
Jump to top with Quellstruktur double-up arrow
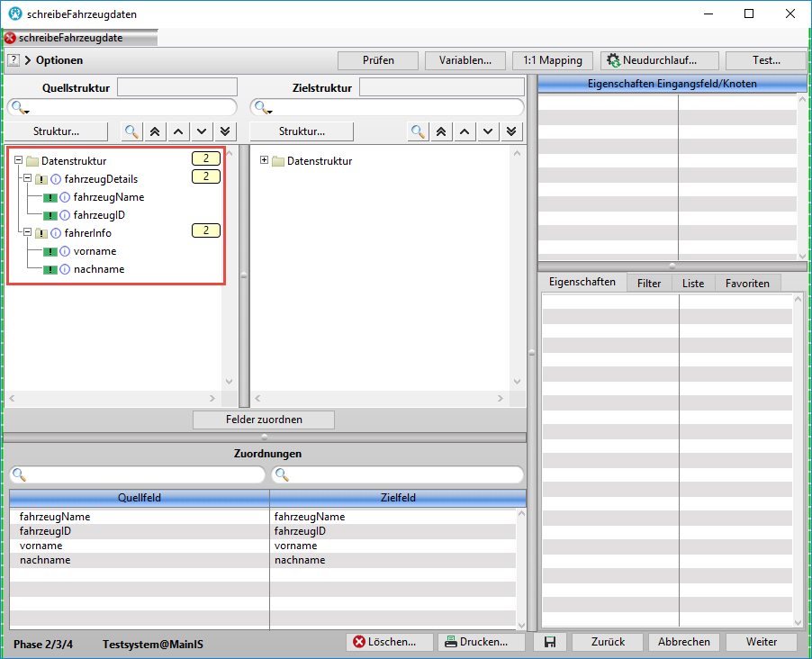click(x=155, y=131)
